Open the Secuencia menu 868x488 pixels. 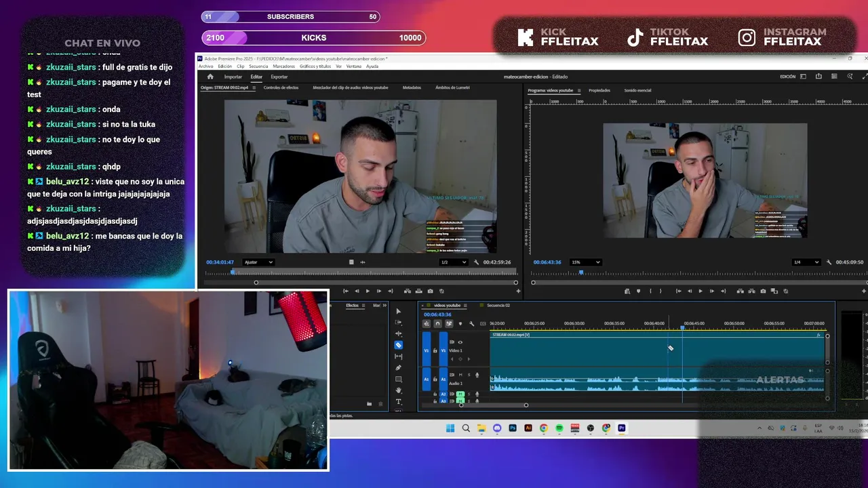coord(258,66)
